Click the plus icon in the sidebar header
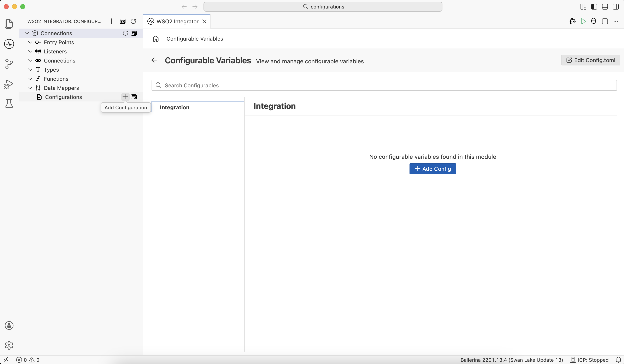The width and height of the screenshot is (624, 364). [x=112, y=21]
